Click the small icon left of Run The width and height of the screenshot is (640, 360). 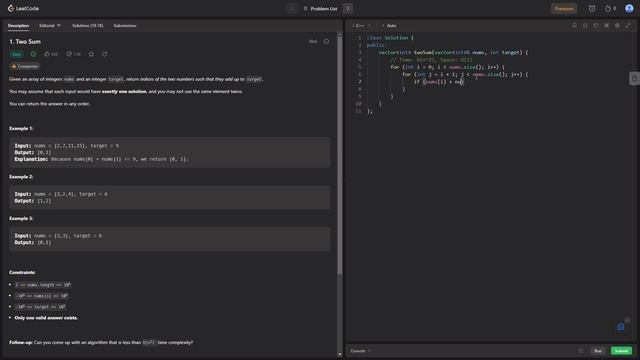point(580,351)
